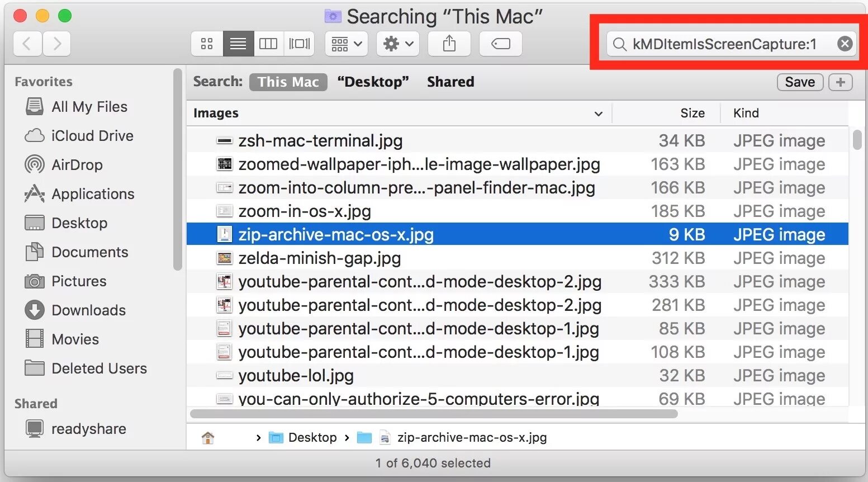The image size is (868, 482).
Task: Clear the search field text
Action: tap(845, 44)
